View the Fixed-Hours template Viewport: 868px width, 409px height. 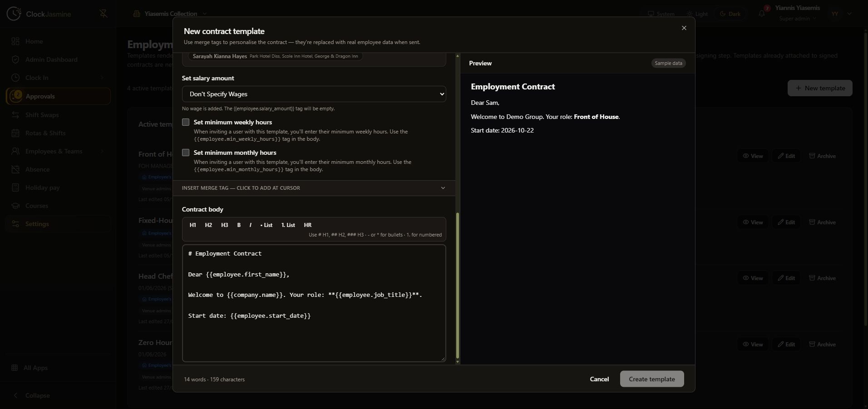[753, 222]
